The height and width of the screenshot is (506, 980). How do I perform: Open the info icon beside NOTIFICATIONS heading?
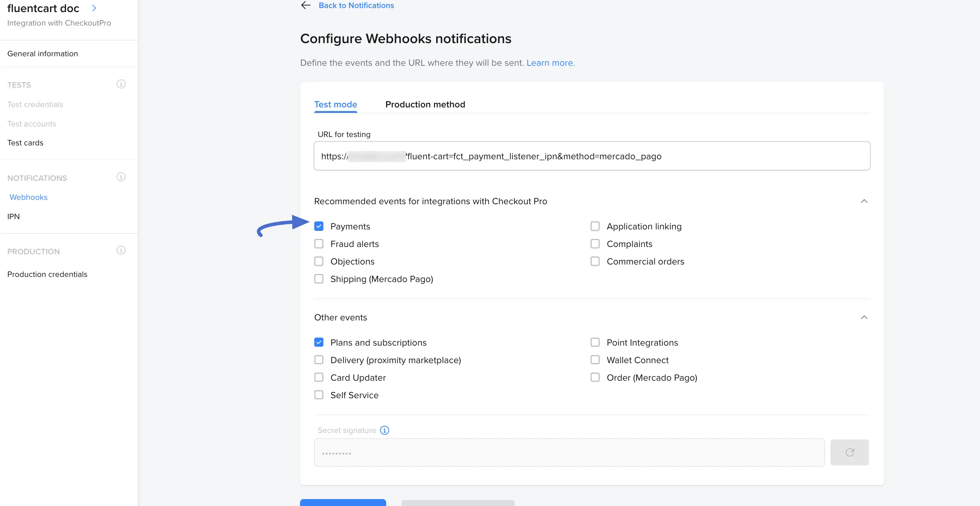(x=120, y=177)
